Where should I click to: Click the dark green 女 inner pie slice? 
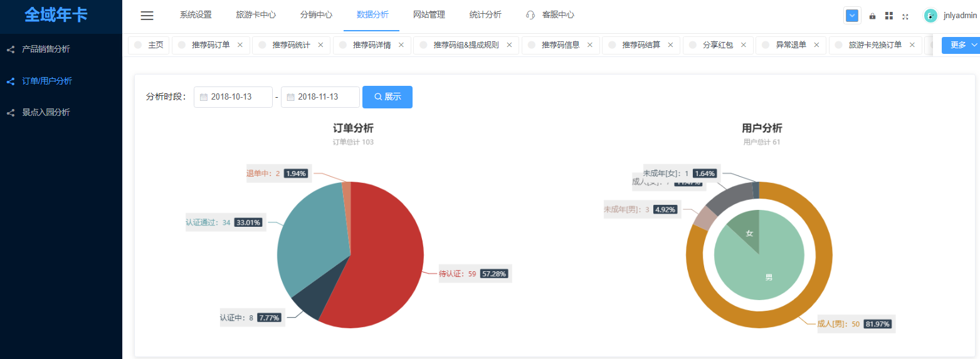749,232
